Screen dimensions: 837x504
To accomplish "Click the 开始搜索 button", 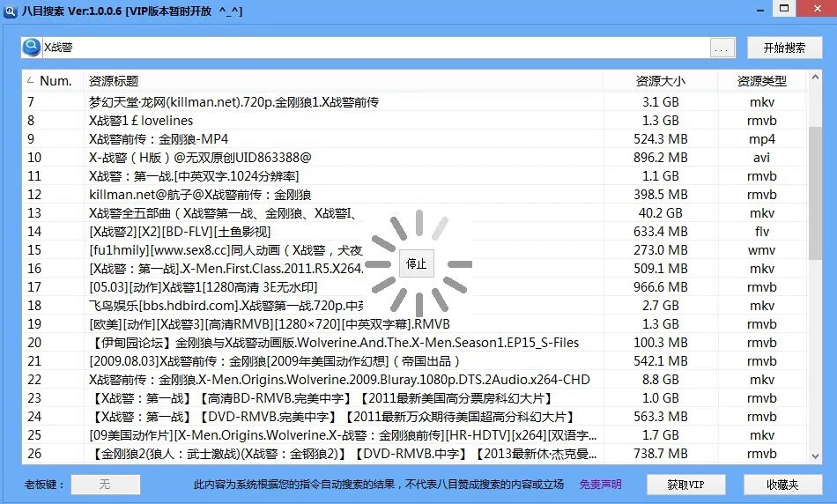I will tap(784, 48).
